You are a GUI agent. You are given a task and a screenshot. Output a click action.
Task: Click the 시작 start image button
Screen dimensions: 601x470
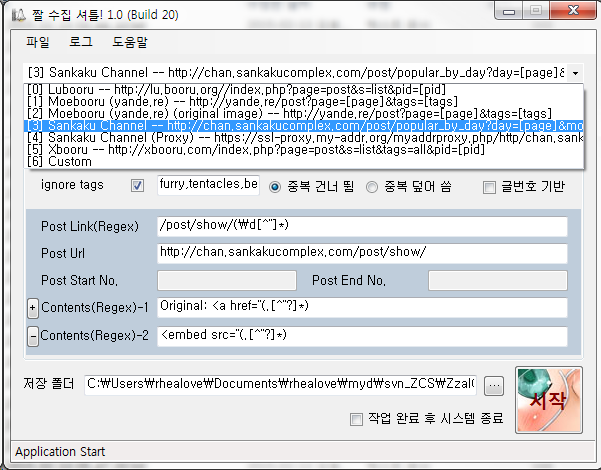click(x=549, y=400)
